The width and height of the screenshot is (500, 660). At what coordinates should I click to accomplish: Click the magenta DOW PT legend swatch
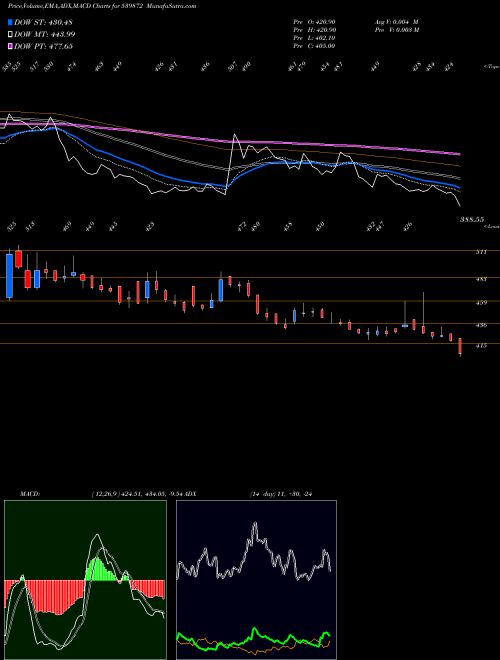coord(10,46)
